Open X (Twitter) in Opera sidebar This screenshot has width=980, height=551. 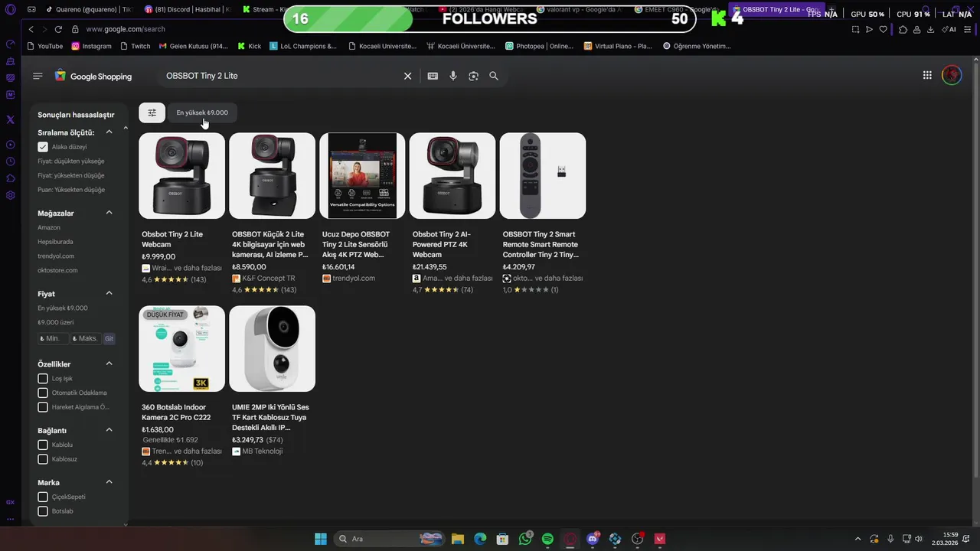tap(10, 119)
